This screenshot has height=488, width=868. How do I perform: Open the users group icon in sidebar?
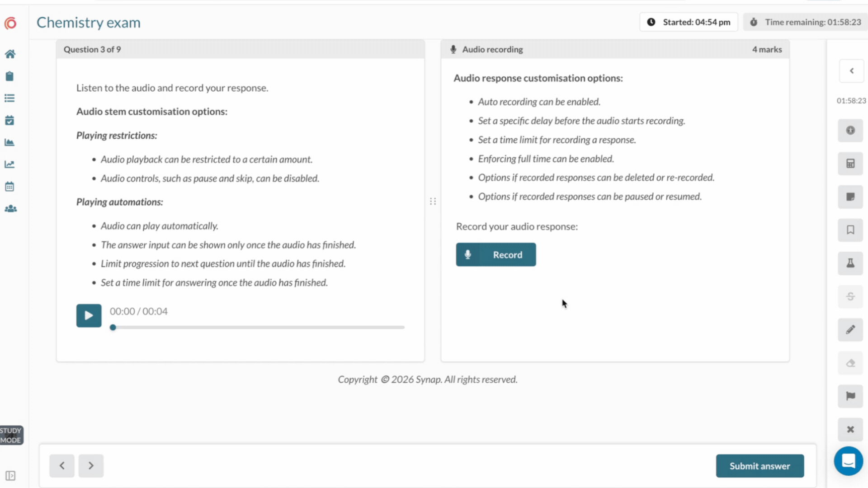click(x=10, y=208)
